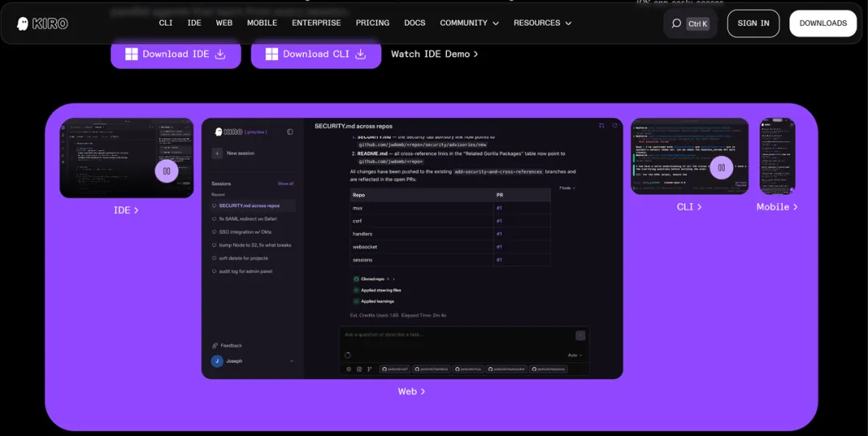Open PR #1 link in handlers row
Image resolution: width=868 pixels, height=436 pixels.
[x=499, y=234]
